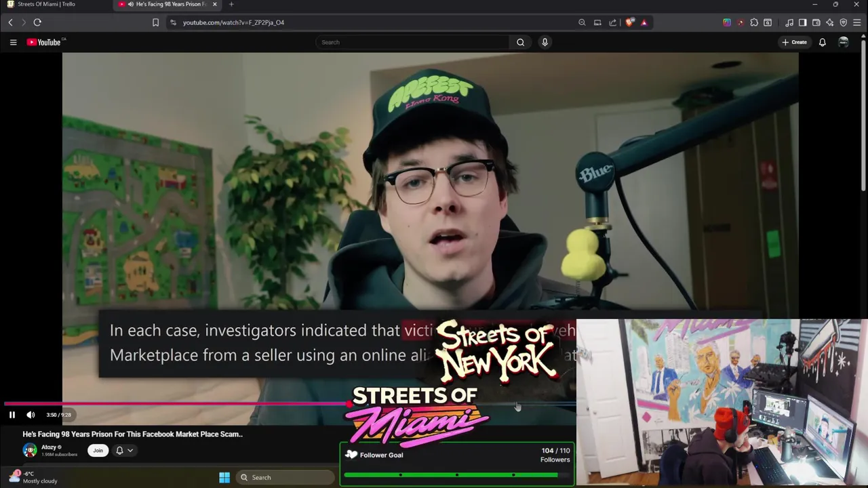Toggle the browser sidebar panel
The width and height of the screenshot is (868, 488).
pos(803,22)
